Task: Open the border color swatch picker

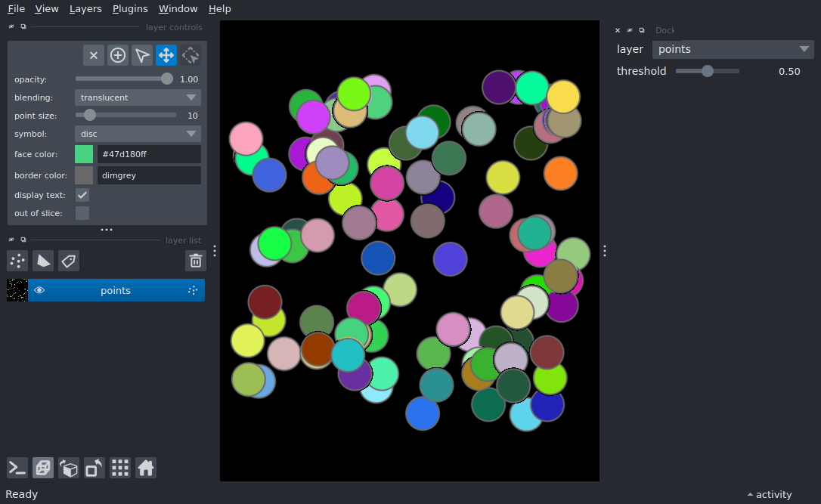Action: 84,175
